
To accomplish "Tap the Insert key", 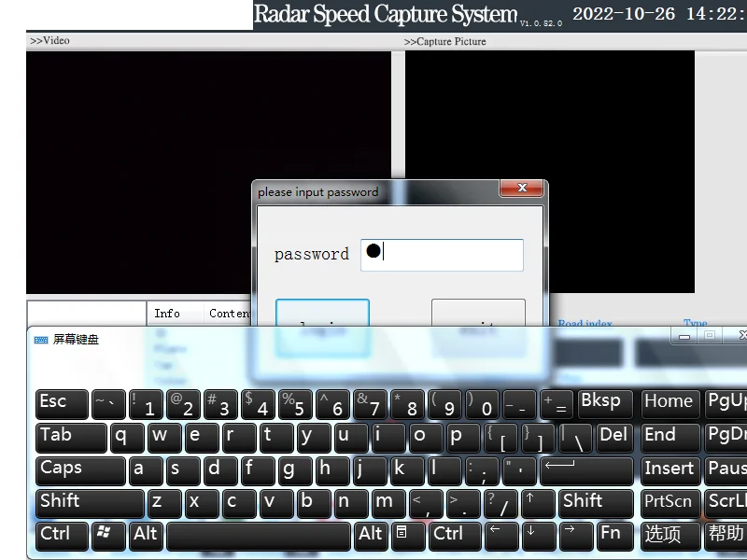I will coord(670,470).
